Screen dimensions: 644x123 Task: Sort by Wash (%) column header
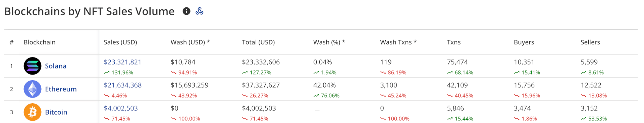pyautogui.click(x=329, y=42)
